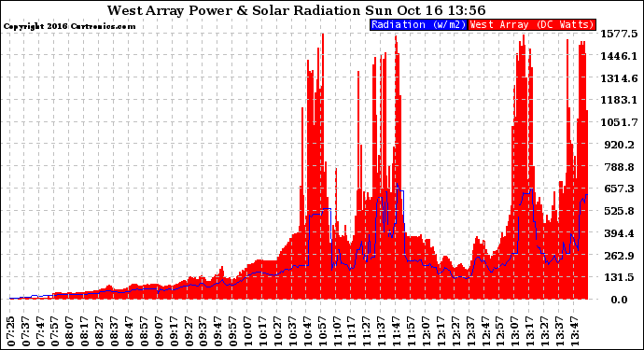Screen dimensions: 644x350
Task: Select the 'West Array (DC Watts)' red legend label
Action: 532,24
